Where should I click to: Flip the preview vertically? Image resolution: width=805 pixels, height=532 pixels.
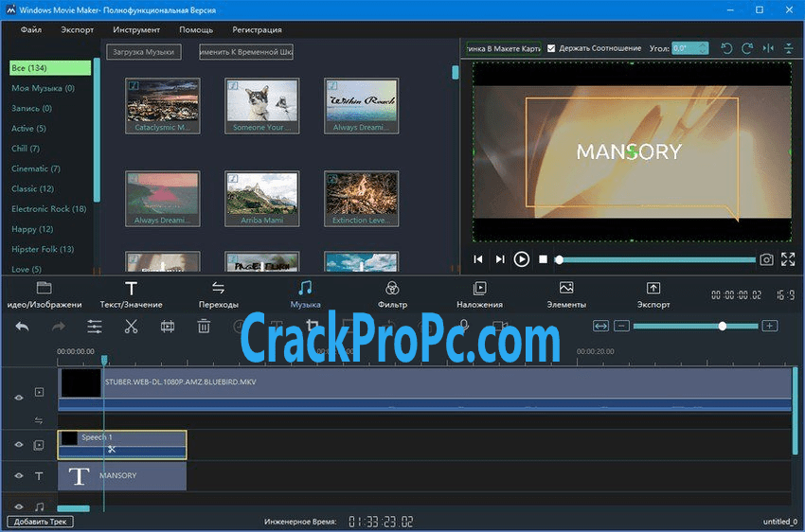tap(789, 48)
